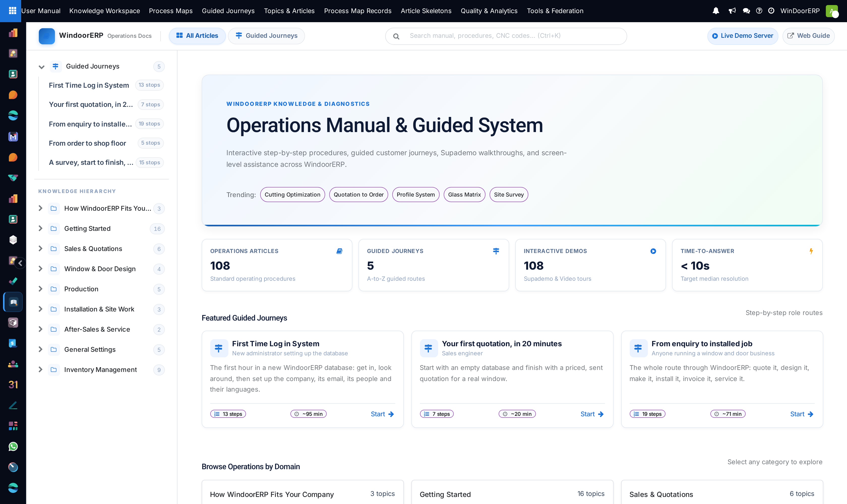Open the Topics & Articles menu
This screenshot has width=847, height=504.
coord(289,11)
